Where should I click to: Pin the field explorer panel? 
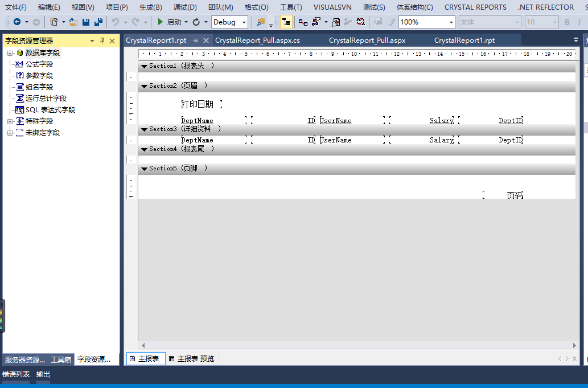point(102,40)
